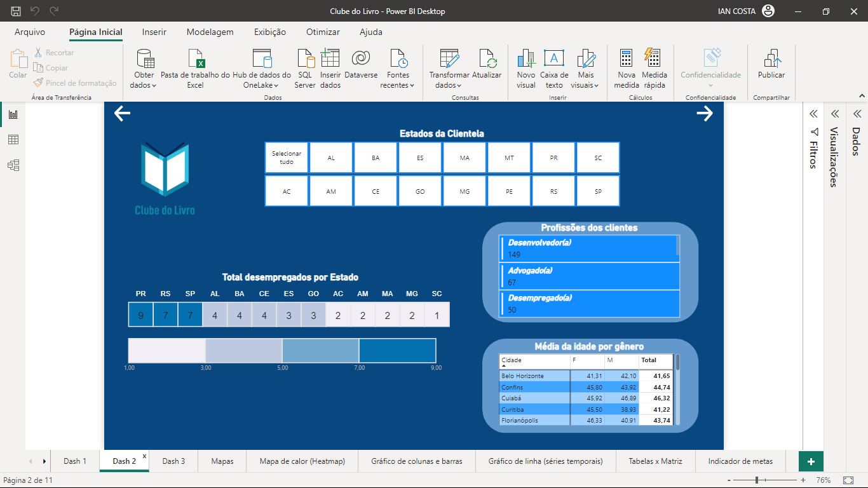This screenshot has width=868, height=488.
Task: Switch to report view icon in sidebar
Action: (x=13, y=114)
